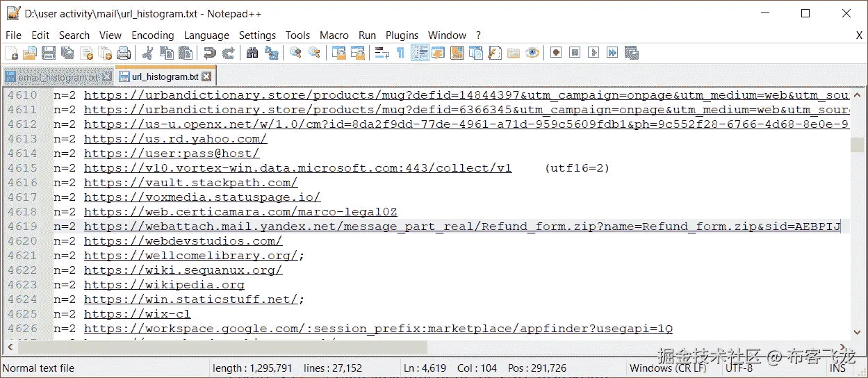
Task: Toggle the Document List panel icon
Action: 475,53
